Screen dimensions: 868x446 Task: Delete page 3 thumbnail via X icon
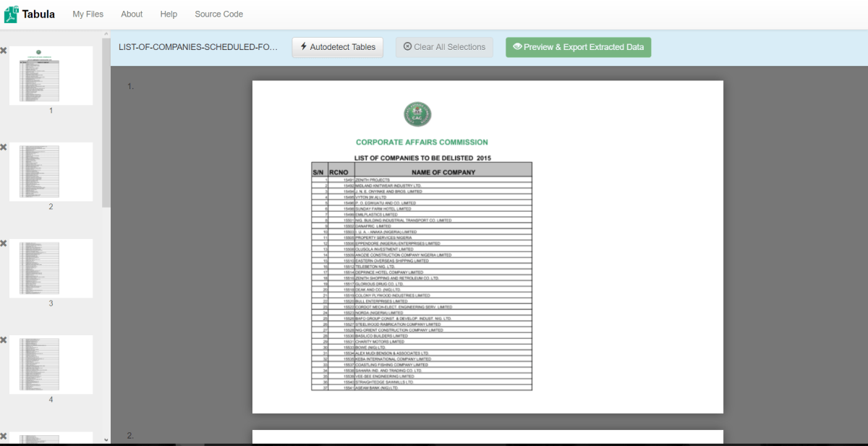tap(4, 243)
